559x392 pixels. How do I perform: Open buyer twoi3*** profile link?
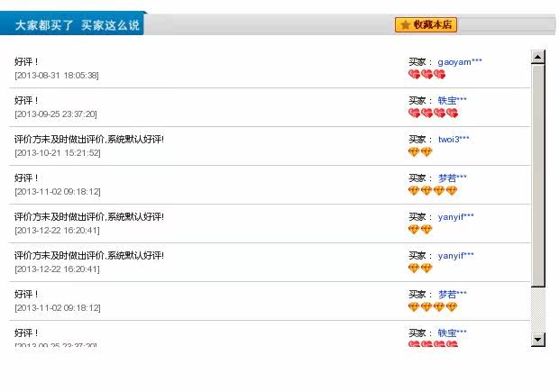(x=454, y=140)
